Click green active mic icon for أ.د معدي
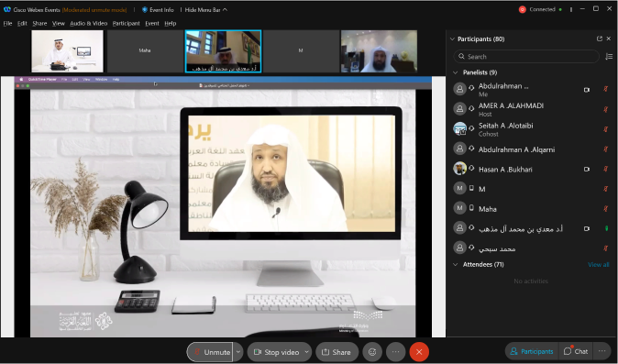The height and width of the screenshot is (364, 618). tap(606, 228)
